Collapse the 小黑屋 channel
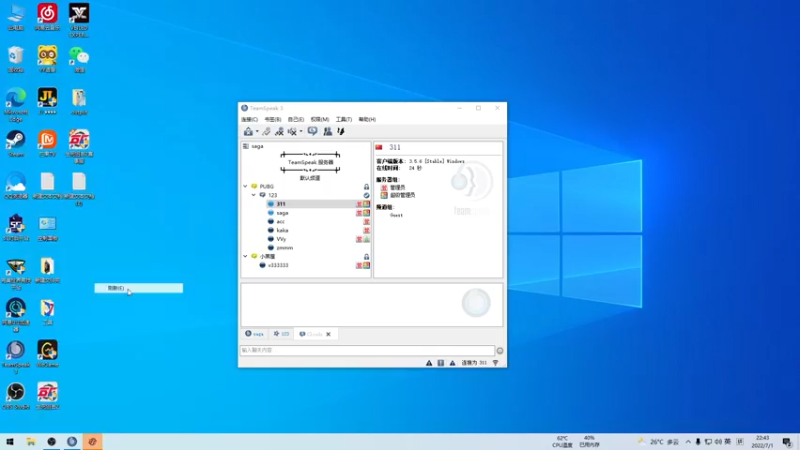 click(245, 256)
